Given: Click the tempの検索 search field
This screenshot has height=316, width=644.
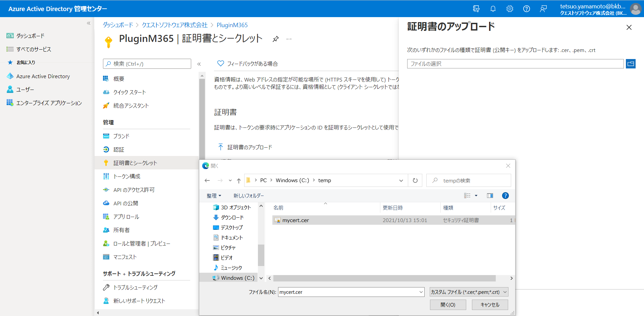Looking at the screenshot, I should [x=469, y=180].
